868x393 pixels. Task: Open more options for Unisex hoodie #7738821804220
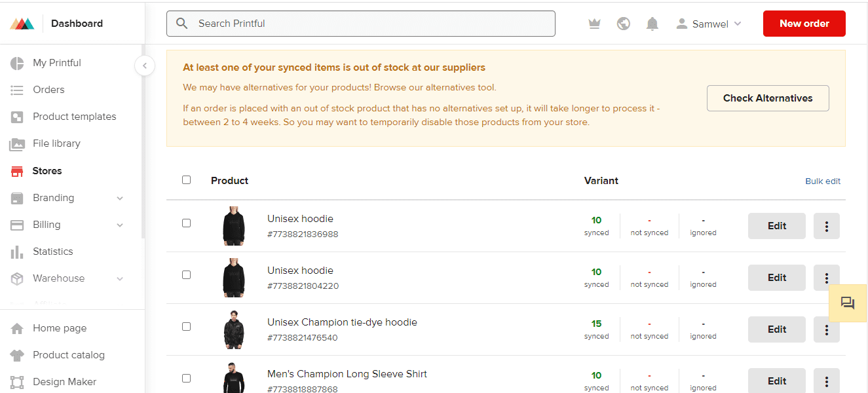[827, 278]
